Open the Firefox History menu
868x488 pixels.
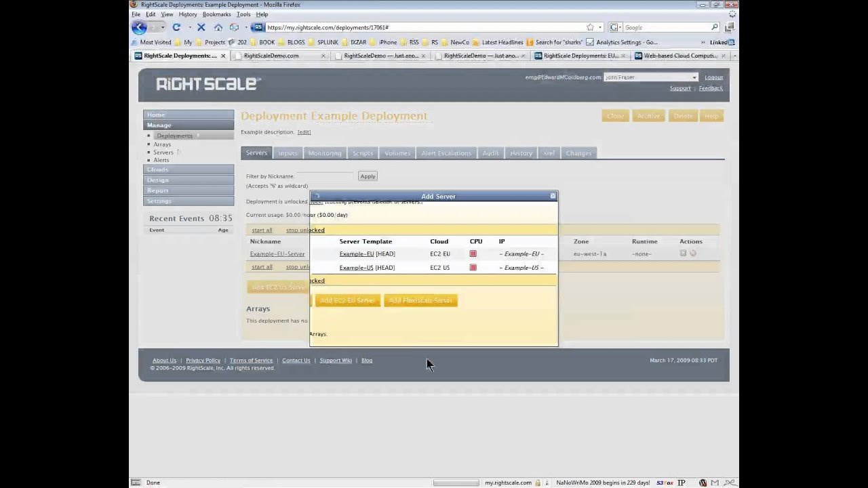[188, 14]
